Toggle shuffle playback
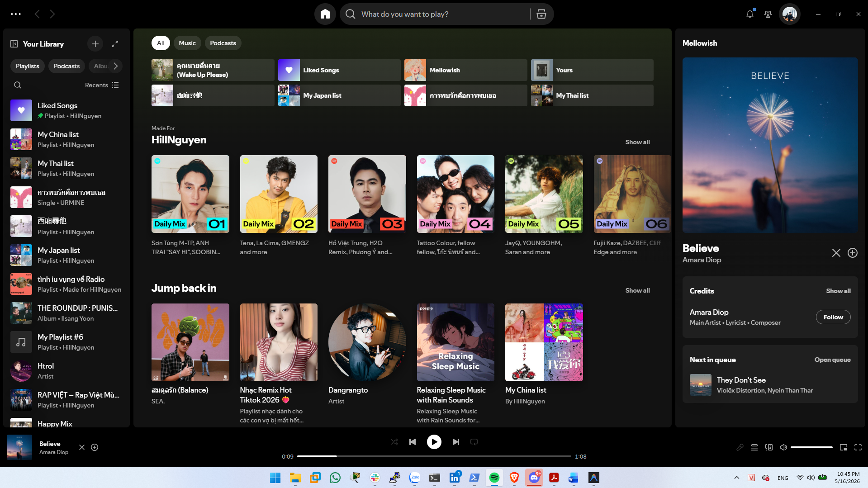Image resolution: width=868 pixels, height=488 pixels. tap(394, 442)
